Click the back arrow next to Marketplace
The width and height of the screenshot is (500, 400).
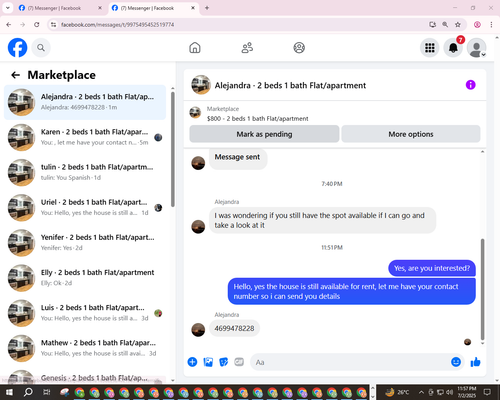15,75
